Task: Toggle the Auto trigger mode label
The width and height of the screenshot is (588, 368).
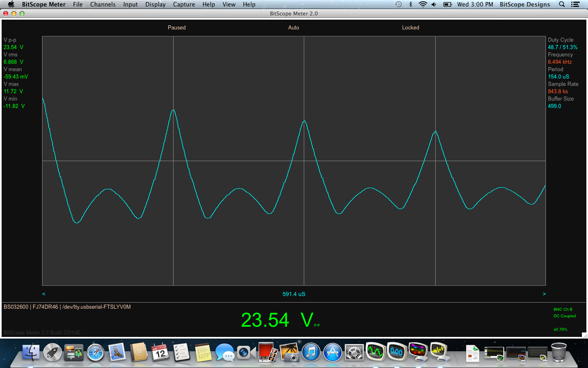Action: coord(294,28)
